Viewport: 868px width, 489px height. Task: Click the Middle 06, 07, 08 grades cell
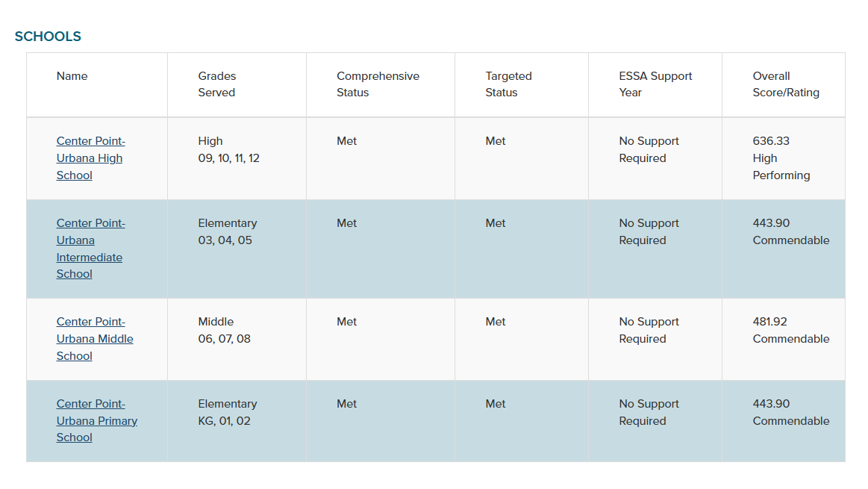pyautogui.click(x=224, y=331)
